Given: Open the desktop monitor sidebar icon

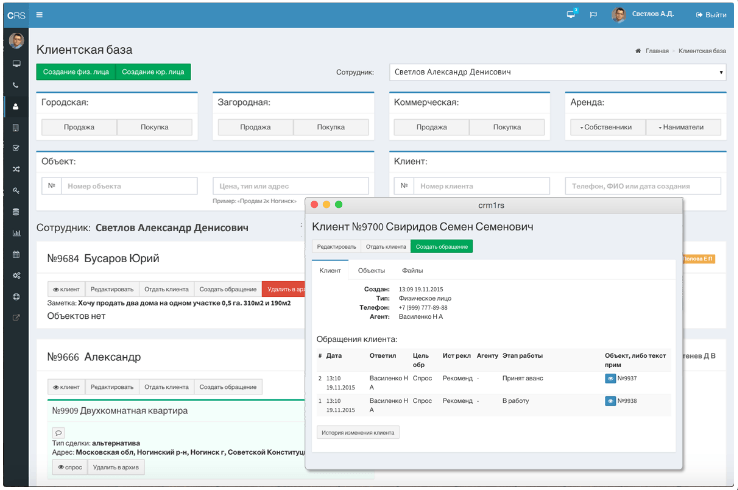Looking at the screenshot, I should pos(16,64).
